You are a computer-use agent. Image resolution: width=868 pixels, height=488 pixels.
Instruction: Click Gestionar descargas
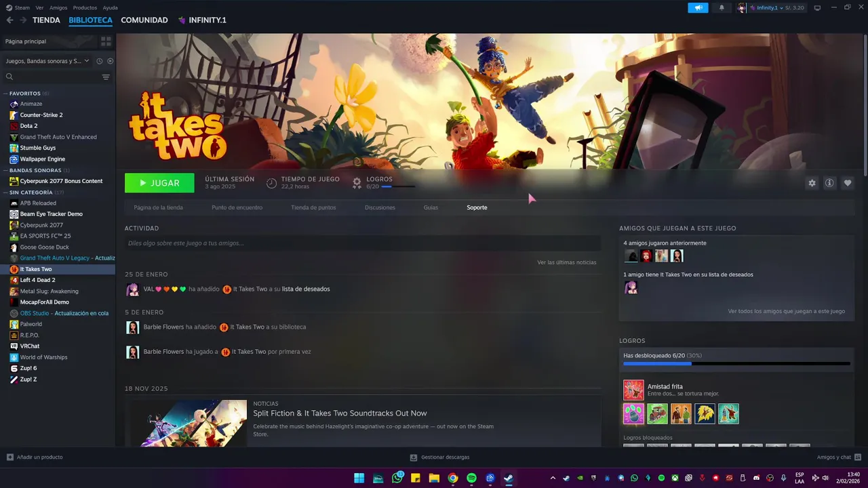coord(445,457)
